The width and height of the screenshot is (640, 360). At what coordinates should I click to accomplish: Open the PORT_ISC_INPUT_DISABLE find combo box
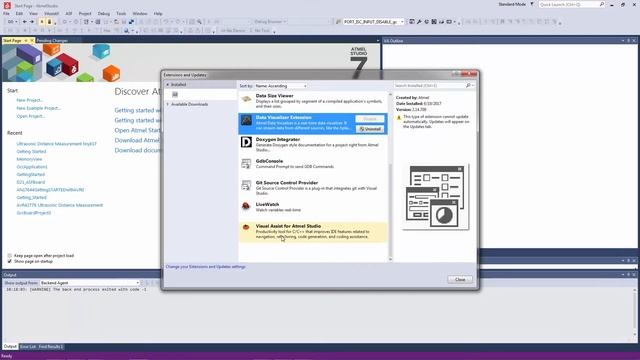pyautogui.click(x=373, y=22)
